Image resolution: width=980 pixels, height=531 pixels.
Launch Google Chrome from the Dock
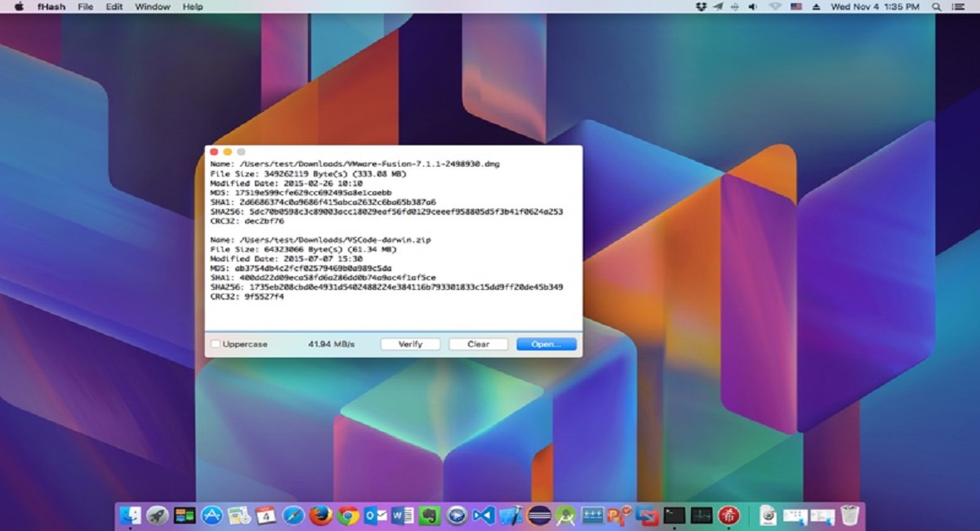point(349,515)
